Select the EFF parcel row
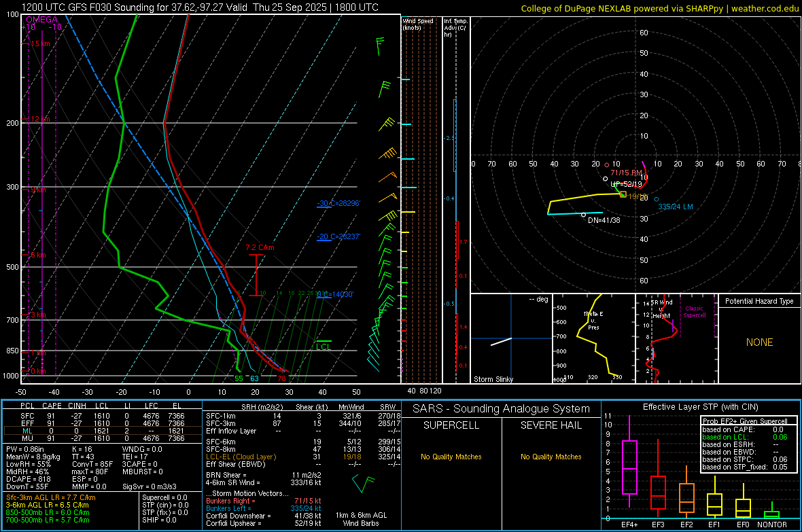The width and height of the screenshot is (802, 532). click(x=103, y=423)
